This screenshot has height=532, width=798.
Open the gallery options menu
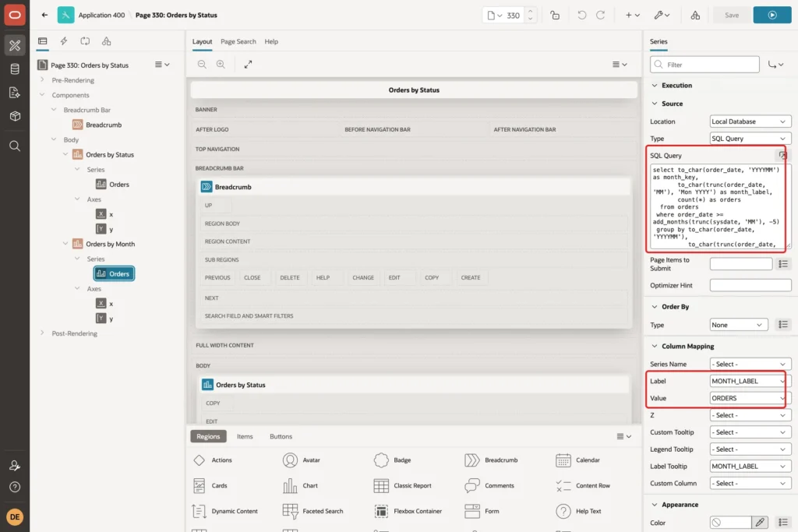624,436
